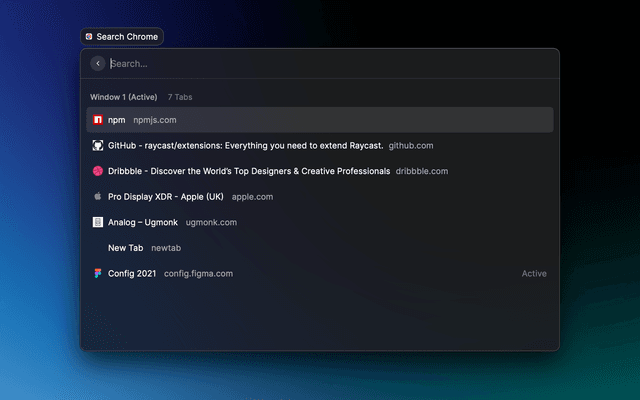Select the Config 2021 tab
The image size is (640, 400).
tap(132, 273)
